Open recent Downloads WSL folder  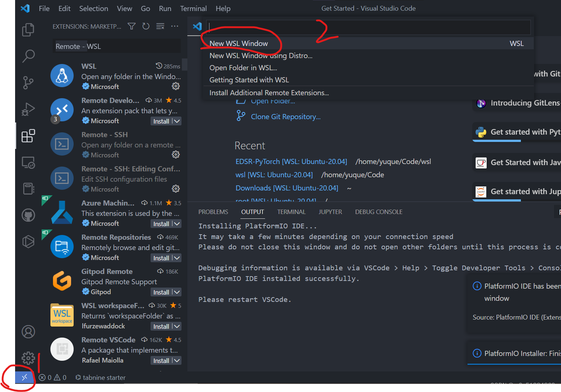(x=287, y=188)
